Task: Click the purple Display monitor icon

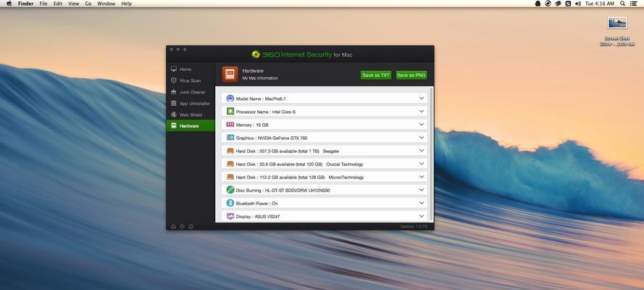Action: [x=230, y=216]
